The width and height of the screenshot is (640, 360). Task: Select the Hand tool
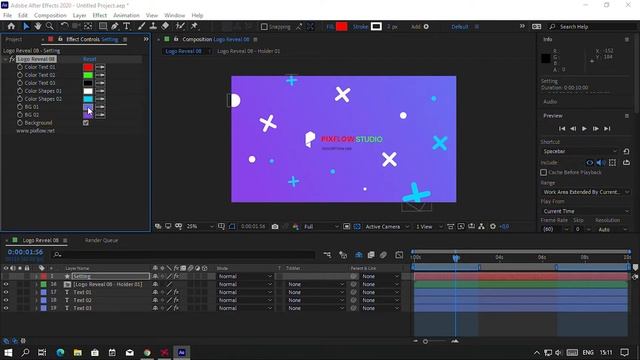tap(38, 26)
